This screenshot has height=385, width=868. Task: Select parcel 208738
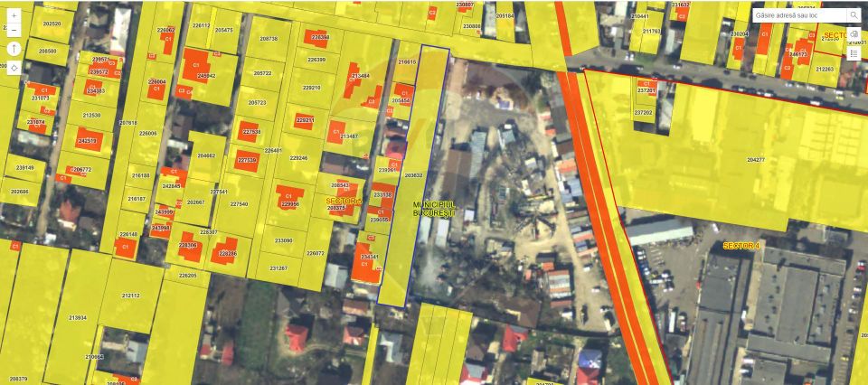coord(269,39)
